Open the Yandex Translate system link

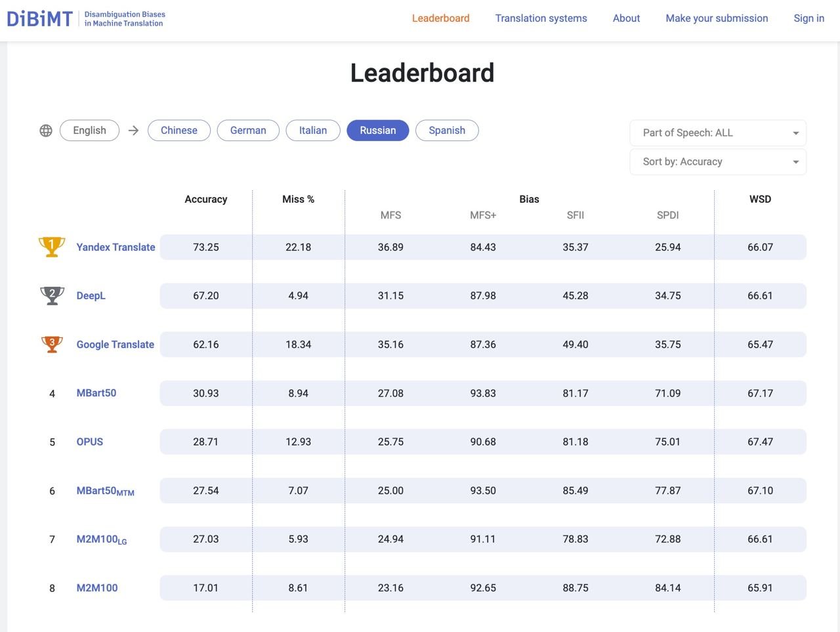coord(115,247)
